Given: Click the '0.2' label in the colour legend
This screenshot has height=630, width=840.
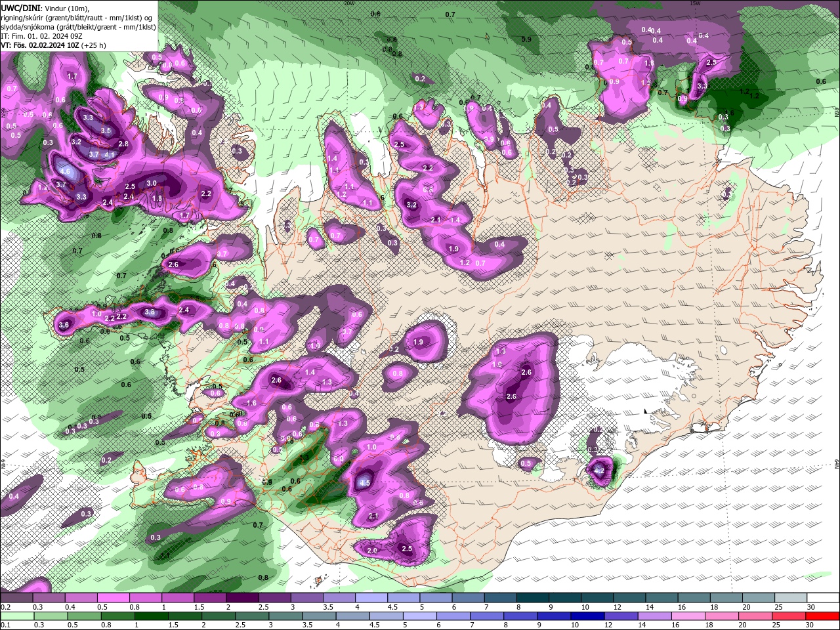Looking at the screenshot, I should [x=6, y=607].
